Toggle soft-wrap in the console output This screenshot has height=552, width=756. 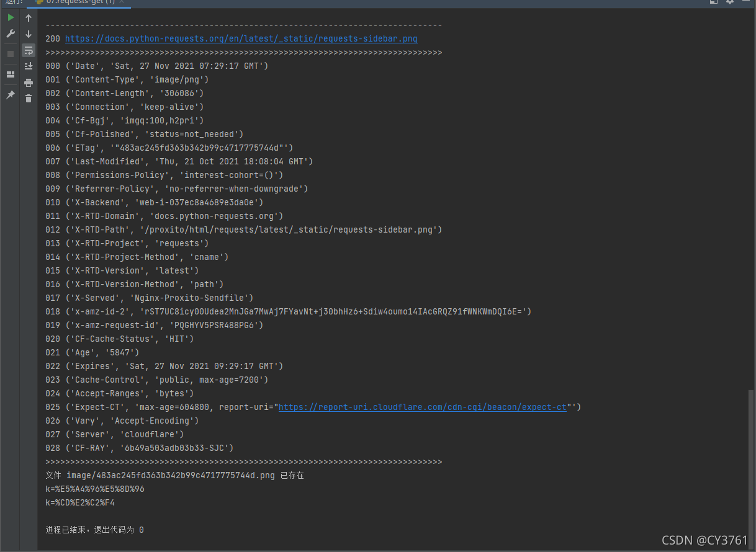(29, 50)
